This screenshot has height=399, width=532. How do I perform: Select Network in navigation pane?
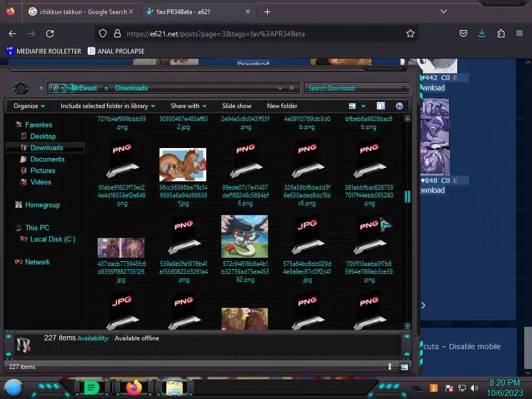click(37, 262)
